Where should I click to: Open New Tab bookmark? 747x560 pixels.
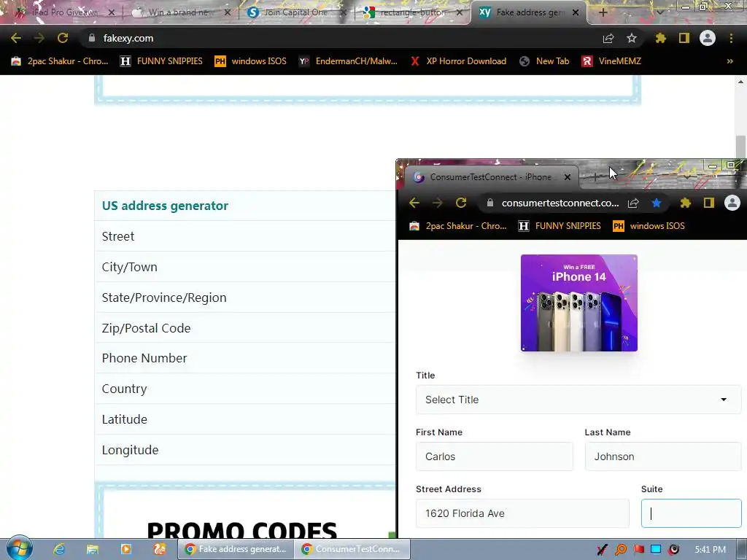pos(544,61)
